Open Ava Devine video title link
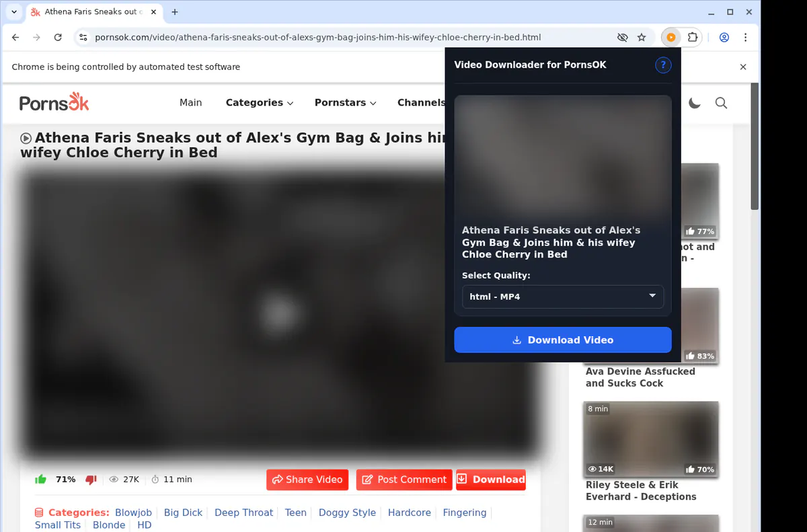The height and width of the screenshot is (532, 807). pyautogui.click(x=640, y=377)
